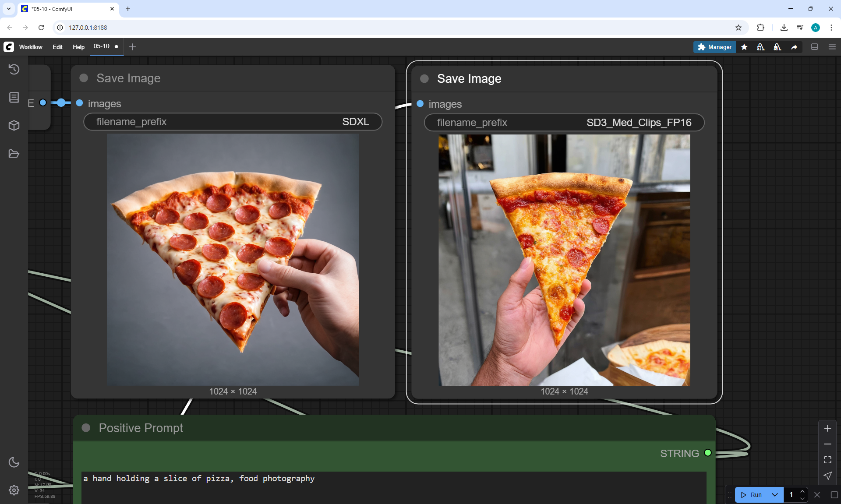Click the fit view icon

pos(827,460)
